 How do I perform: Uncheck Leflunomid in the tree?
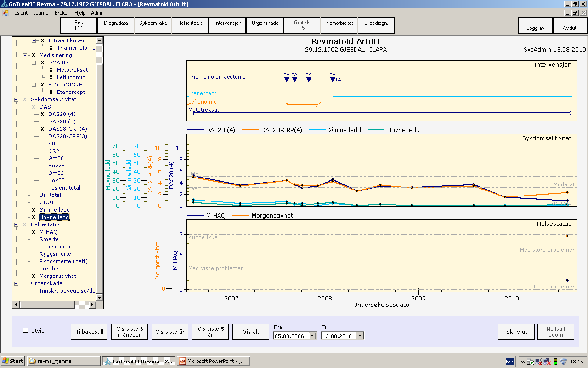coord(51,77)
